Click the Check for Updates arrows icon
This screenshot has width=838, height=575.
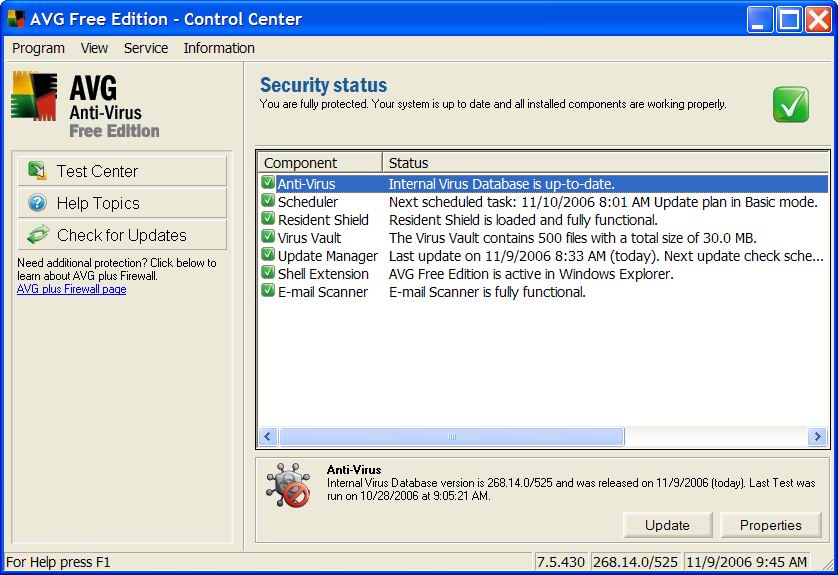pyautogui.click(x=37, y=235)
